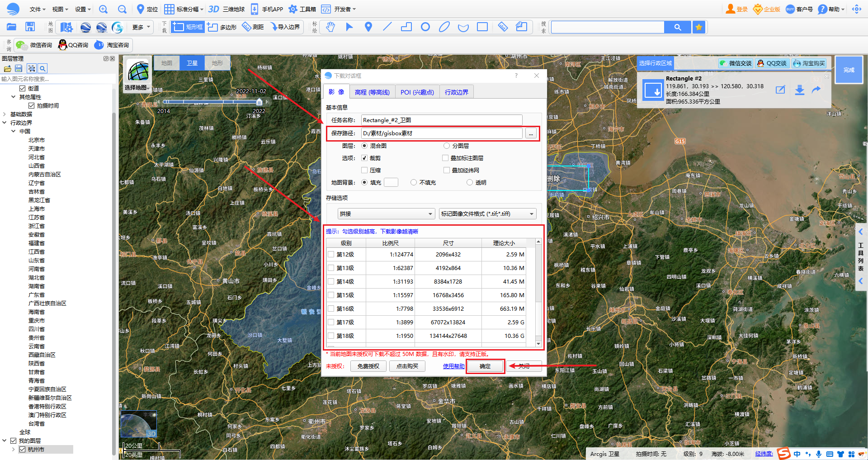Click the blue search magnifier button

[677, 28]
